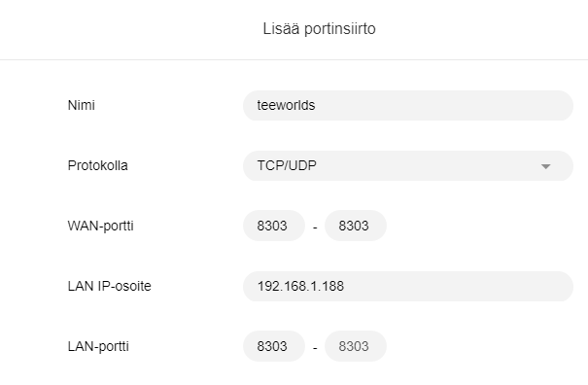
Task: Open the Protokolla dropdown arrow
Action: pos(545,166)
